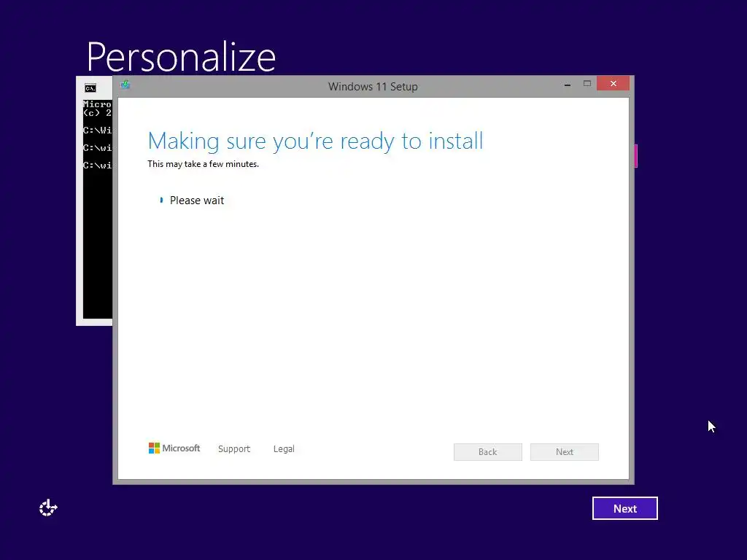
Task: Minimize the Windows 11 Setup window
Action: click(x=568, y=85)
